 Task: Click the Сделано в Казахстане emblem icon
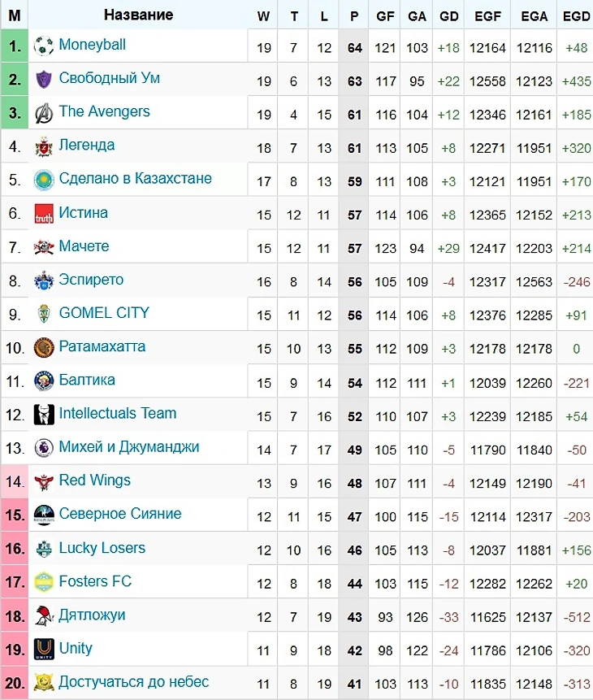[44, 180]
